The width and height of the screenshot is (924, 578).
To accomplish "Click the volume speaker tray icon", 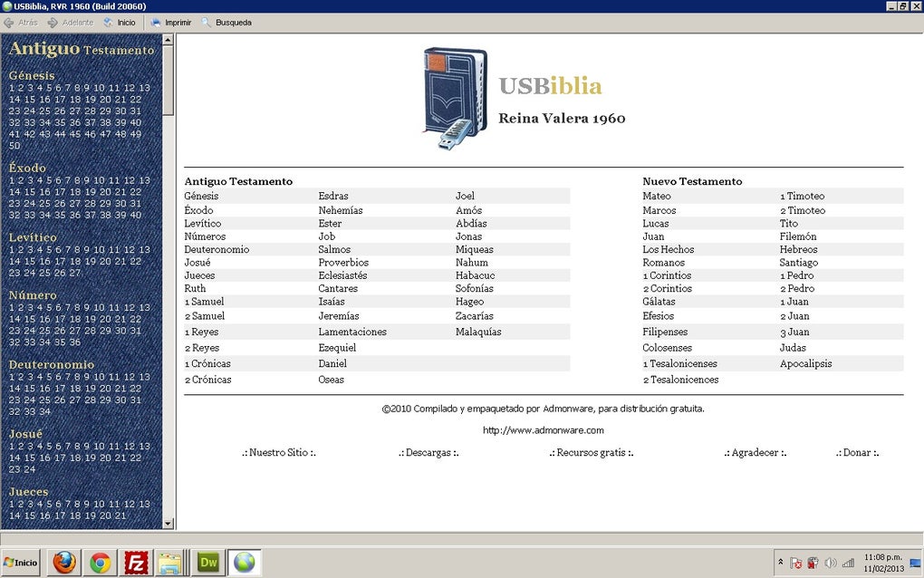I will point(831,563).
